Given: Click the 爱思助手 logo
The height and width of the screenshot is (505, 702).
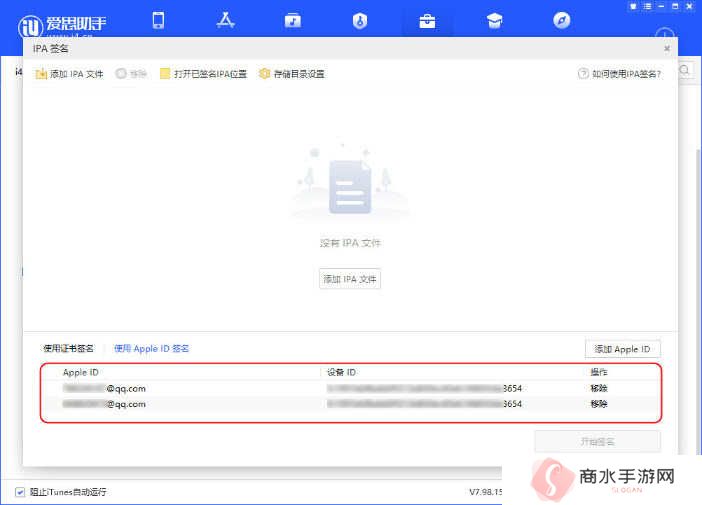Looking at the screenshot, I should (62, 25).
